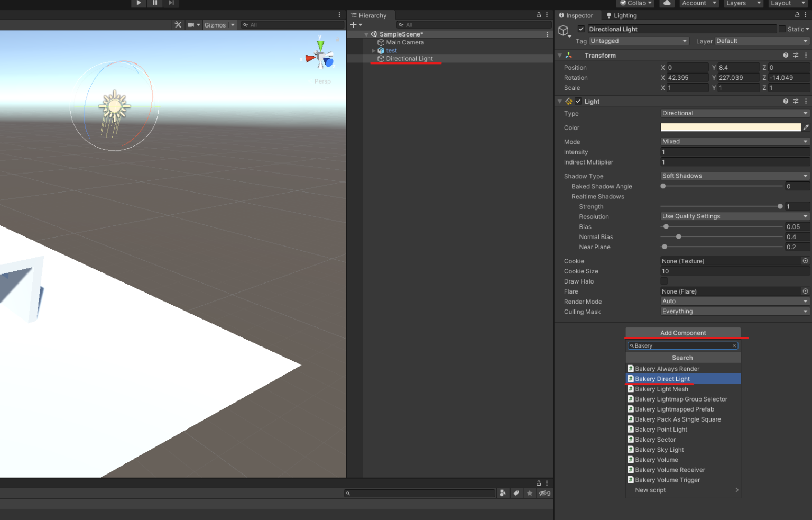Open the Culling Mask dropdown
The height and width of the screenshot is (520, 812).
734,311
